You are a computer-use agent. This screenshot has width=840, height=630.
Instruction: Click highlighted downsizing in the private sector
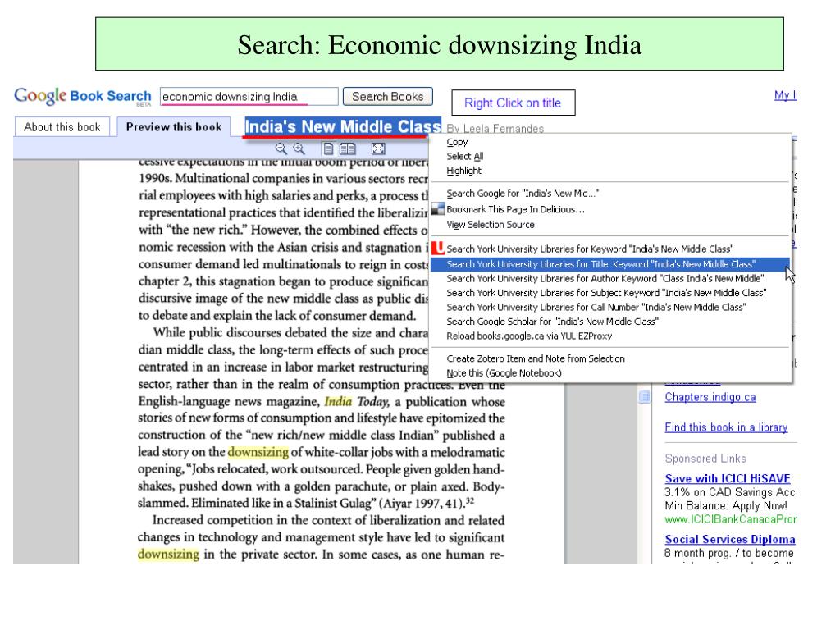168,554
